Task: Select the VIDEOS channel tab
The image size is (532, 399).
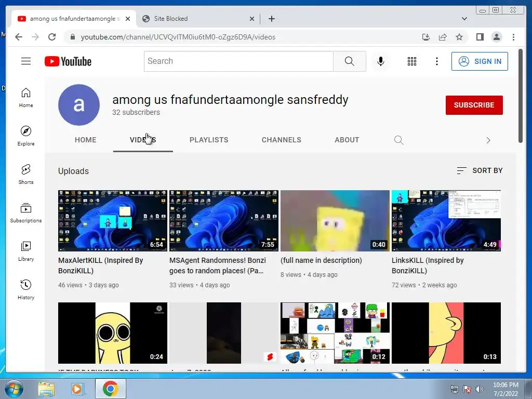Action: [x=143, y=140]
